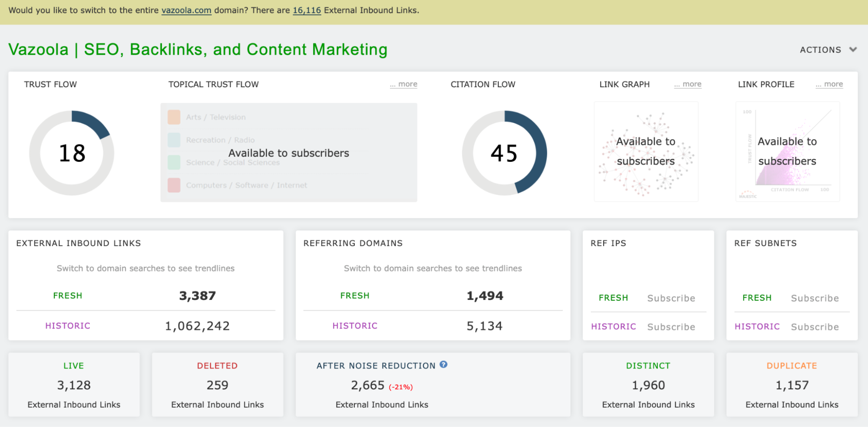Click the Computers / Software / Internet swatch

point(174,185)
